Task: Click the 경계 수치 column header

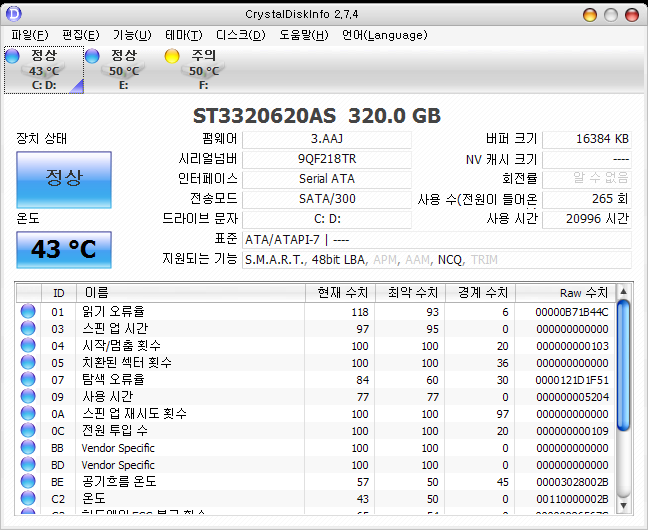Action: [480, 293]
